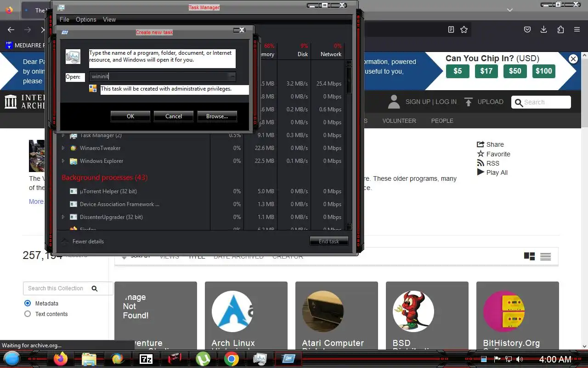Open Firefox hamburger menu
The height and width of the screenshot is (368, 588).
pyautogui.click(x=577, y=29)
